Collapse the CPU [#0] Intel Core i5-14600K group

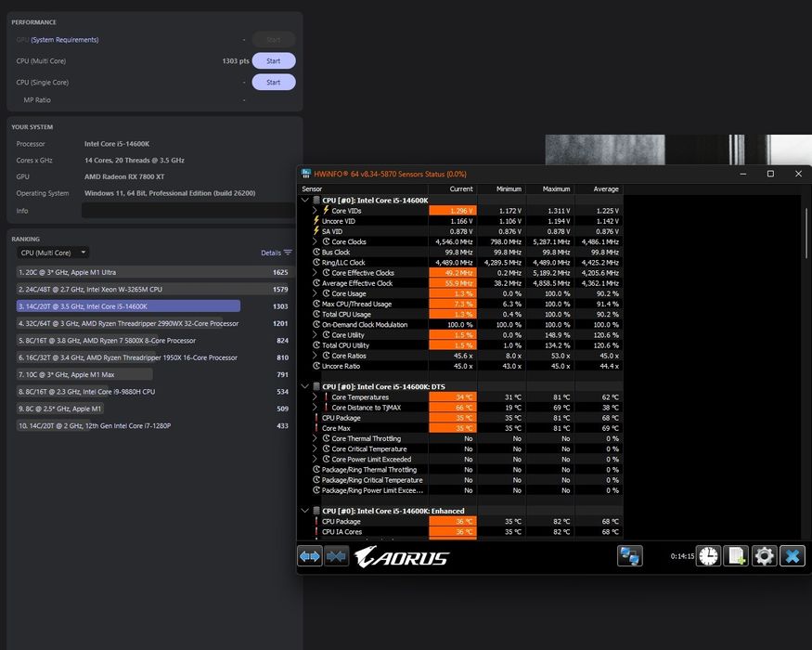[x=305, y=200]
